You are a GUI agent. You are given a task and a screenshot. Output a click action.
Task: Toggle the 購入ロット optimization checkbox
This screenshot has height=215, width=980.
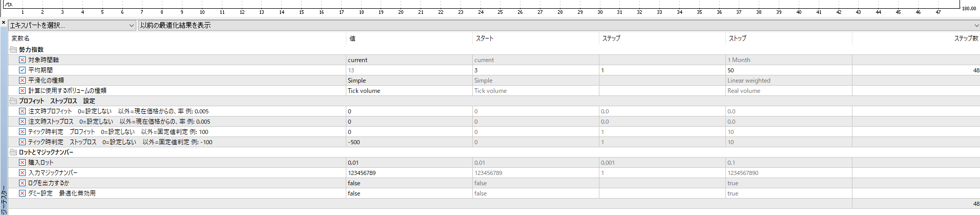pos(23,163)
